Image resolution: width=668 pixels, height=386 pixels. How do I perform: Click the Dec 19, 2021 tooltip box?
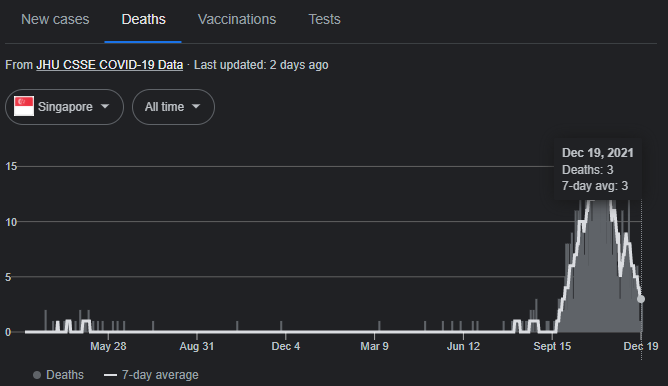coord(597,169)
